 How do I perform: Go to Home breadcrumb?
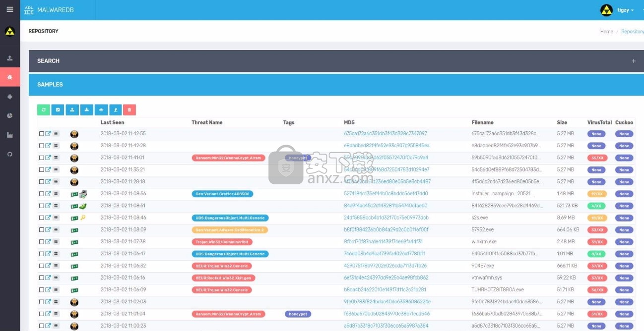[x=607, y=31]
